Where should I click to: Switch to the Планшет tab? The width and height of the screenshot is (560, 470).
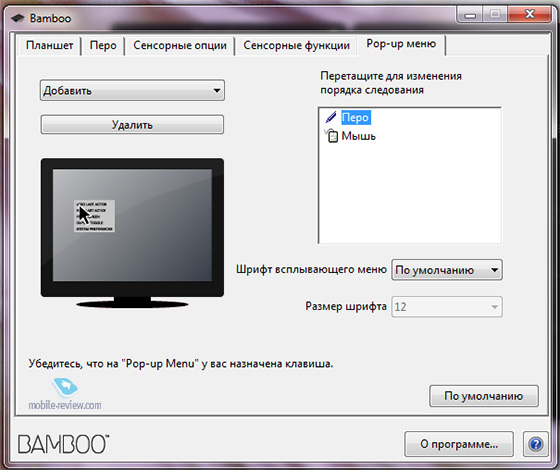click(x=50, y=46)
